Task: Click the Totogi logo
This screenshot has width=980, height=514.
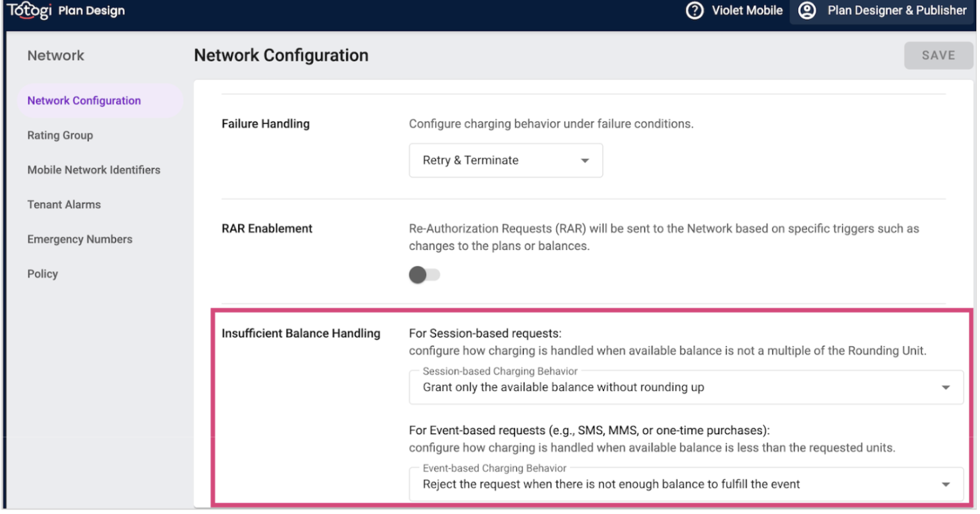Action: [x=29, y=10]
